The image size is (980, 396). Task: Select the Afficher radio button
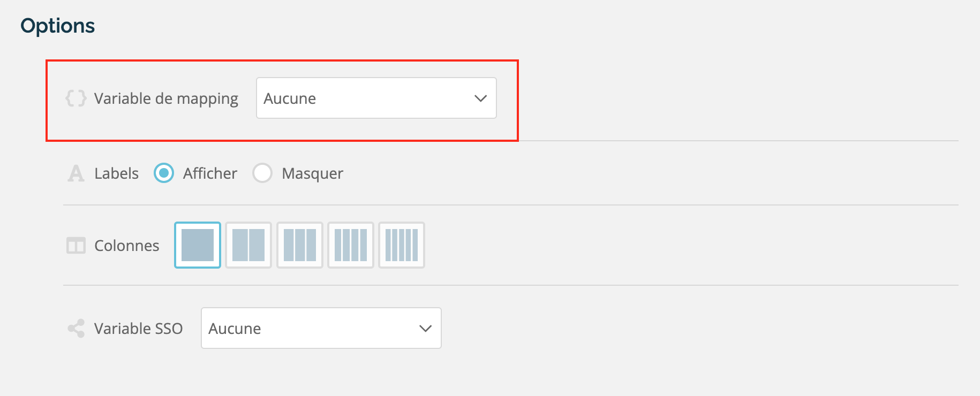pyautogui.click(x=164, y=173)
